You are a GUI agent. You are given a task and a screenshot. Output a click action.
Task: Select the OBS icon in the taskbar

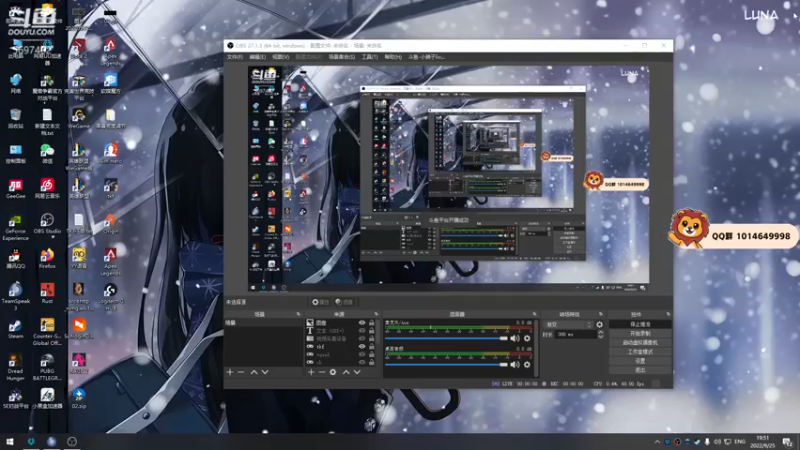click(x=71, y=441)
